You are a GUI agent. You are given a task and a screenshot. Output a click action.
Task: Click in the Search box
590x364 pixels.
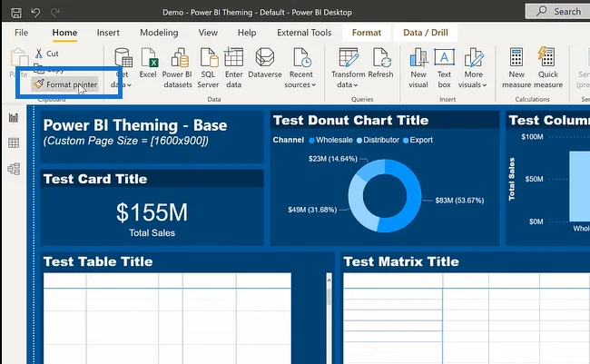558,11
